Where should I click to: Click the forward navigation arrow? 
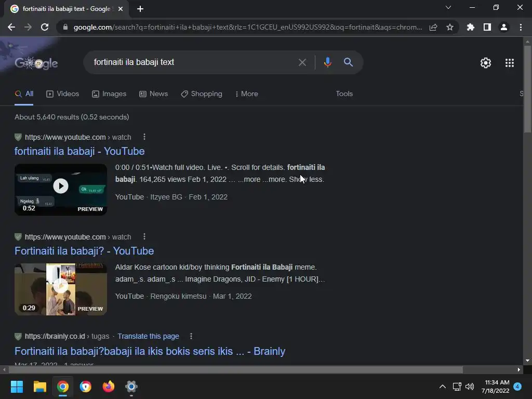pyautogui.click(x=28, y=27)
